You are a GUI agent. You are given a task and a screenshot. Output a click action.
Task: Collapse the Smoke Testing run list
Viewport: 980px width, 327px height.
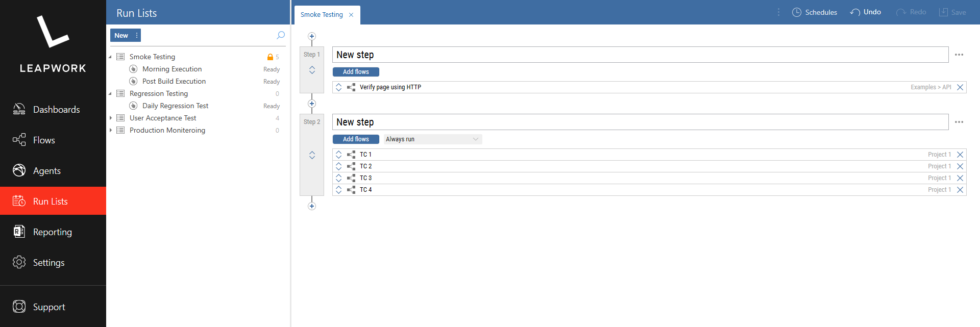click(110, 57)
